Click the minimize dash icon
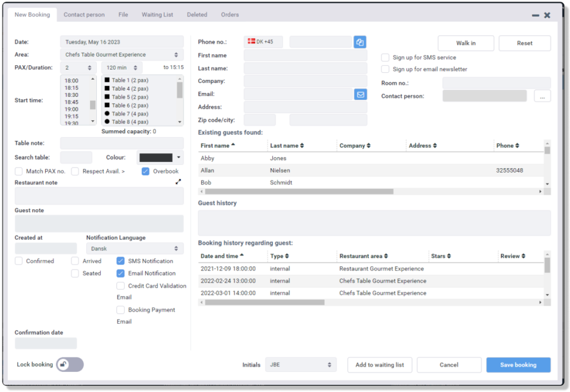 pyautogui.click(x=535, y=15)
